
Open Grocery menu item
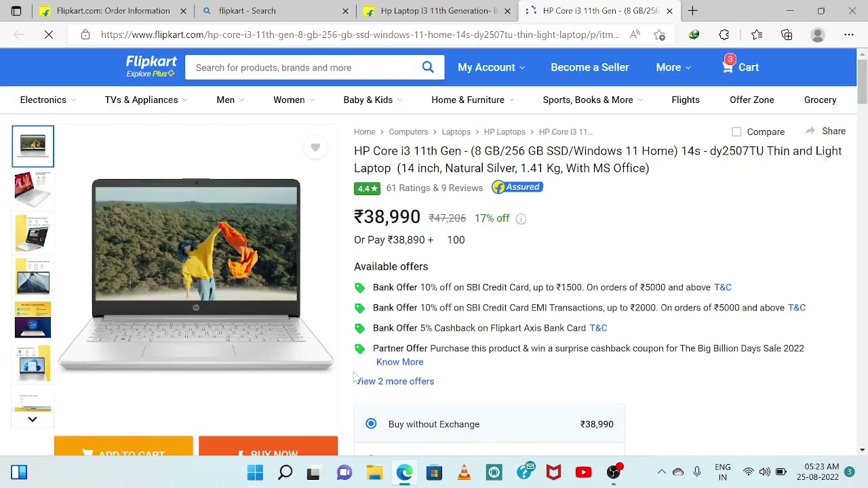click(820, 100)
